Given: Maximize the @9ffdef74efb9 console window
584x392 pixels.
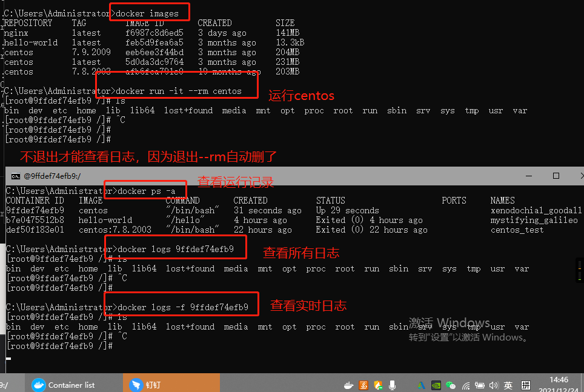Looking at the screenshot, I should 556,176.
